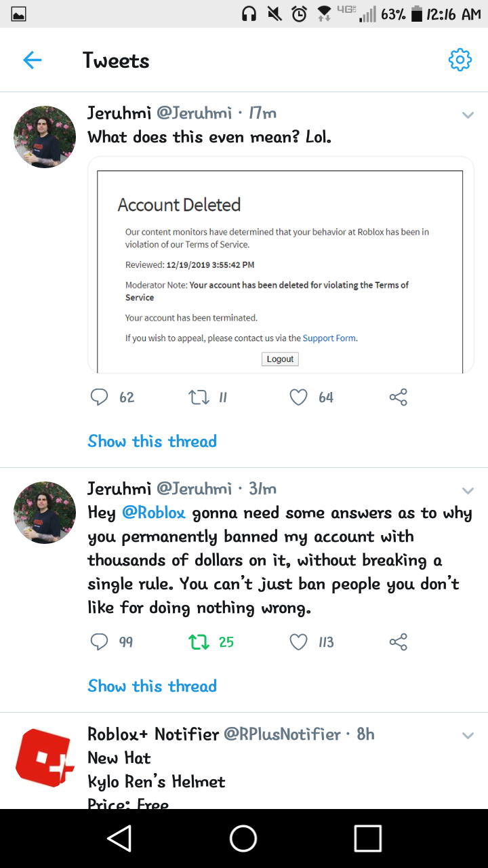Undo the retweet showing 25 in green
The height and width of the screenshot is (868, 488).
coord(199,642)
